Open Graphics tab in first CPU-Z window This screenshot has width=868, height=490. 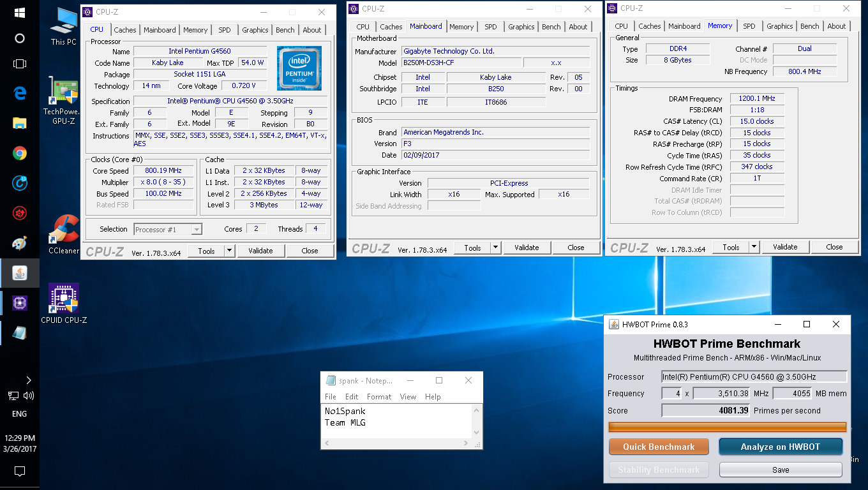255,30
